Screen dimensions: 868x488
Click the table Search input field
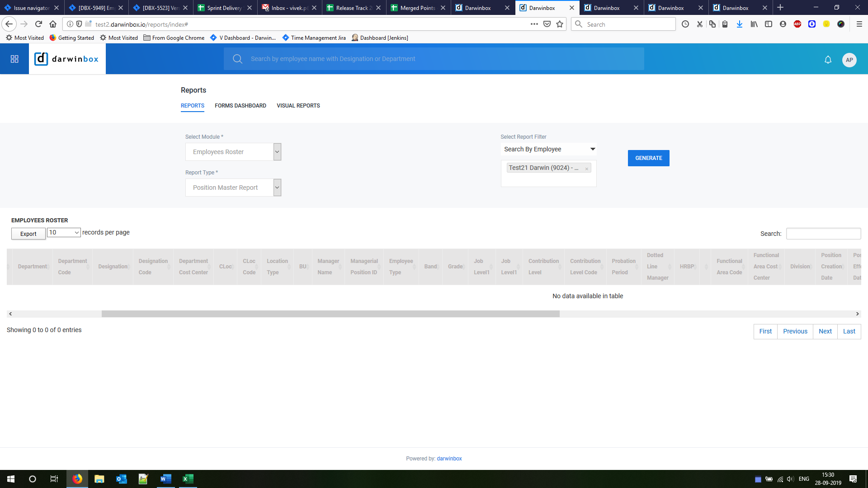[823, 234]
